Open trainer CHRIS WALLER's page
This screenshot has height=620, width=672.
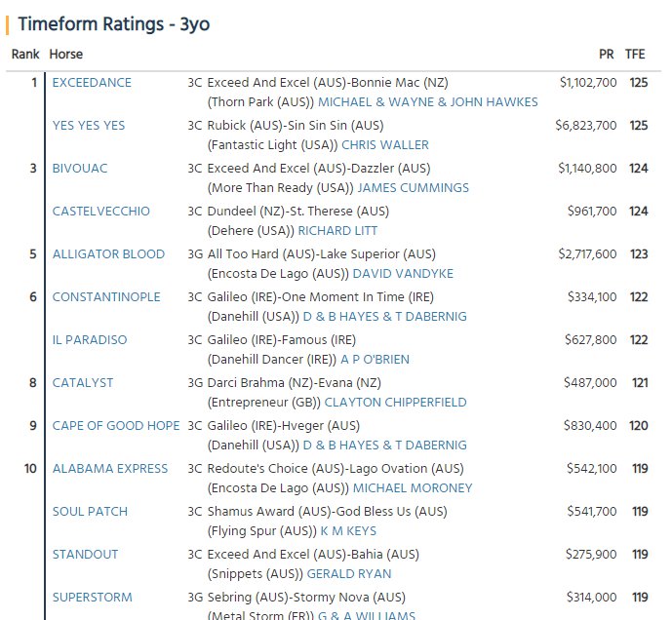coord(385,145)
